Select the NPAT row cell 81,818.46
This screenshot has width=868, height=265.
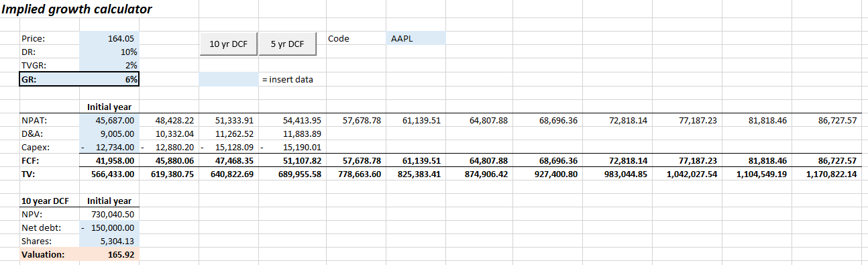pyautogui.click(x=757, y=121)
